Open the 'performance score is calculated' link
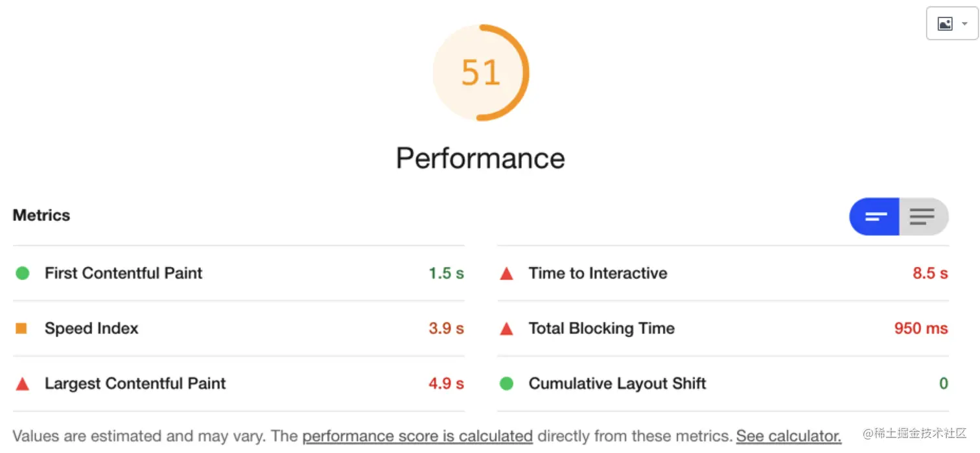980x453 pixels. point(417,436)
